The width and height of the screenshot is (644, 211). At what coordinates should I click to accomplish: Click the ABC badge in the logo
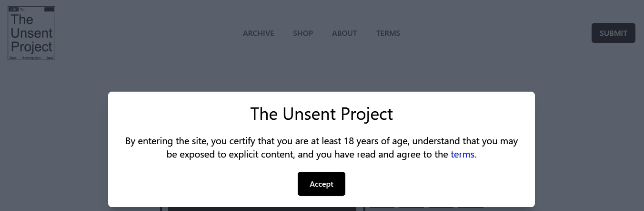[x=13, y=9]
